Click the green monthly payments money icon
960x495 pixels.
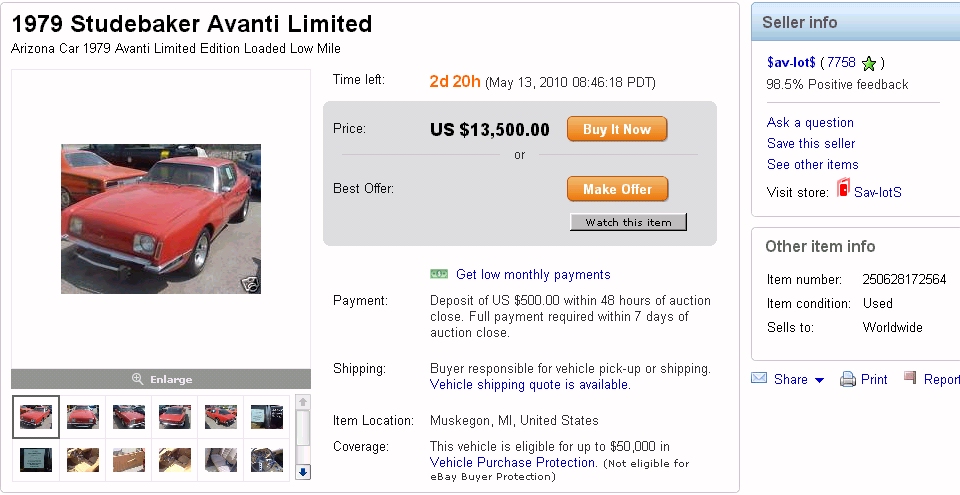pyautogui.click(x=439, y=274)
